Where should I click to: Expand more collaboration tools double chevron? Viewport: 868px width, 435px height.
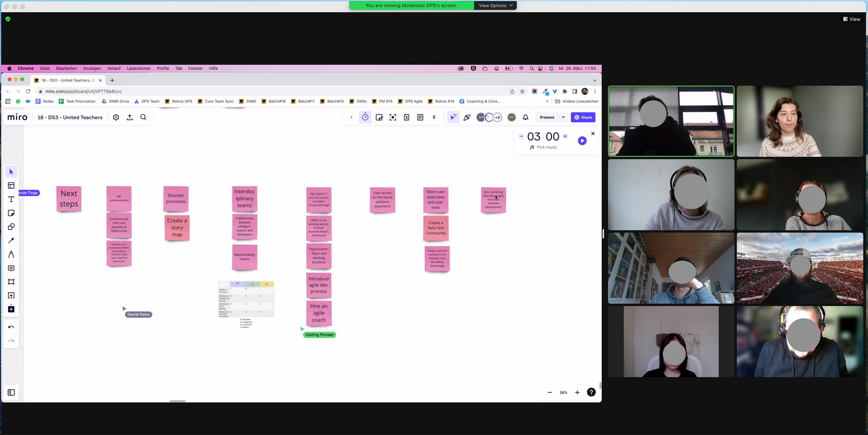pos(434,117)
